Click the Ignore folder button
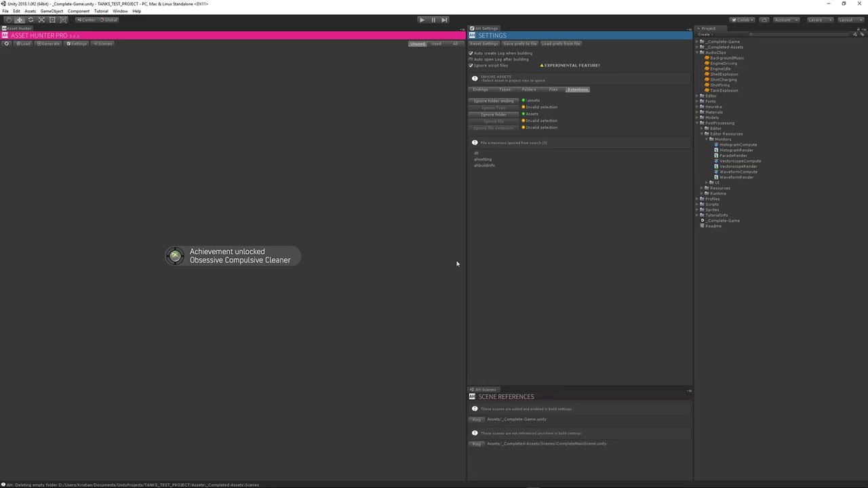Viewport: 868px width, 488px height. [x=494, y=115]
